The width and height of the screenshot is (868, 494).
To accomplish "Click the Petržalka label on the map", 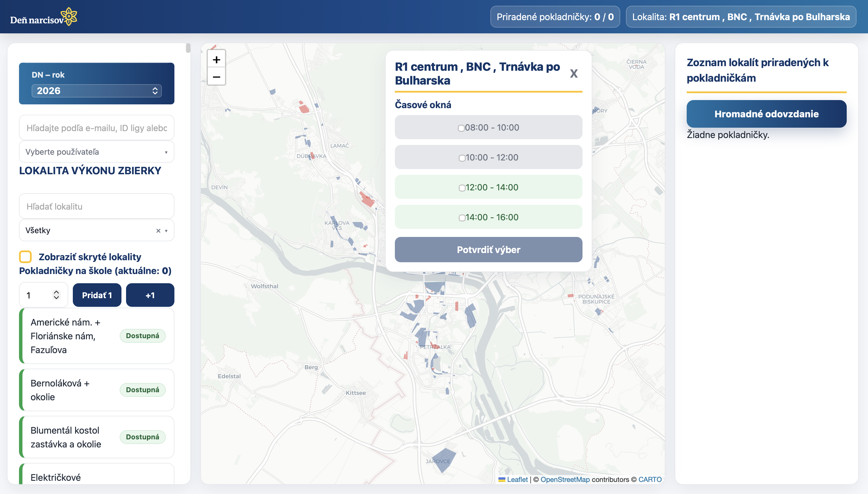I will (x=435, y=347).
